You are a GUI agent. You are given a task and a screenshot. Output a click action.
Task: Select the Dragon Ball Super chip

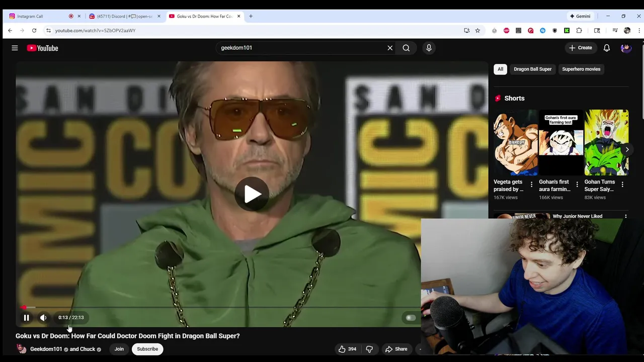[532, 69]
